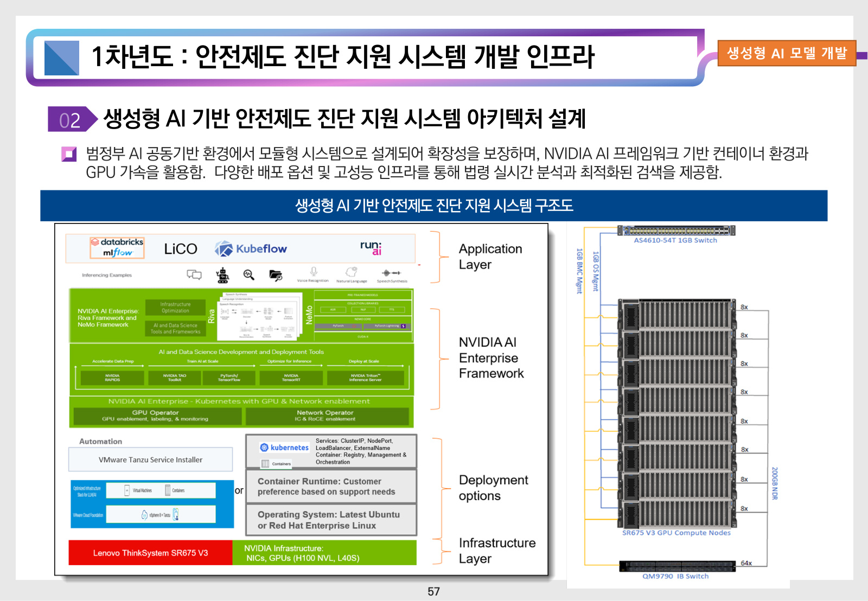Open the folder search inferencing icon
This screenshot has width=868, height=601.
click(276, 274)
